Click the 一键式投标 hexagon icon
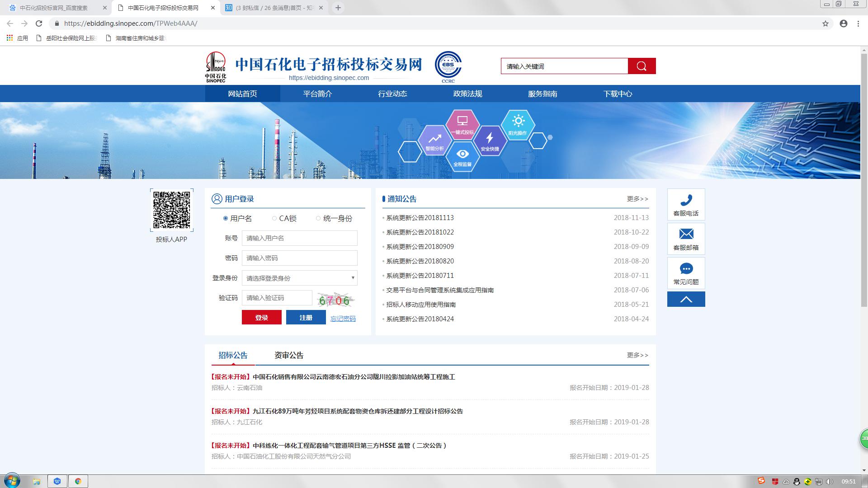868x488 pixels. tap(462, 124)
